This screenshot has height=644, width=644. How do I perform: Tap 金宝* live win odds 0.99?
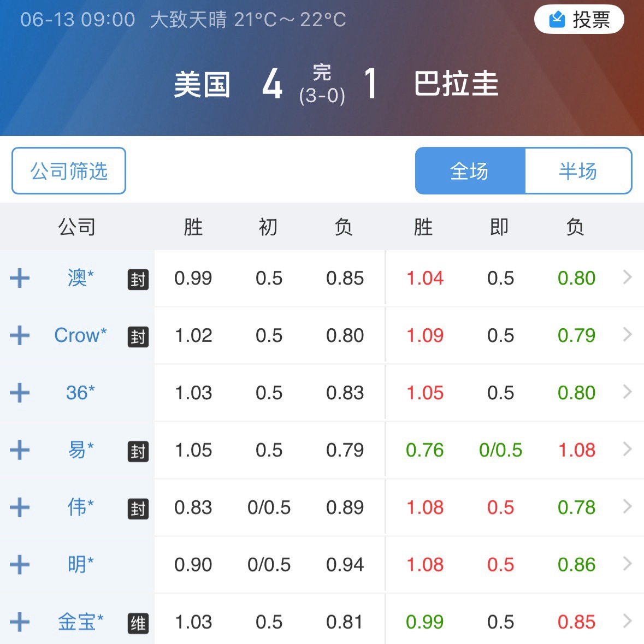coord(424,622)
